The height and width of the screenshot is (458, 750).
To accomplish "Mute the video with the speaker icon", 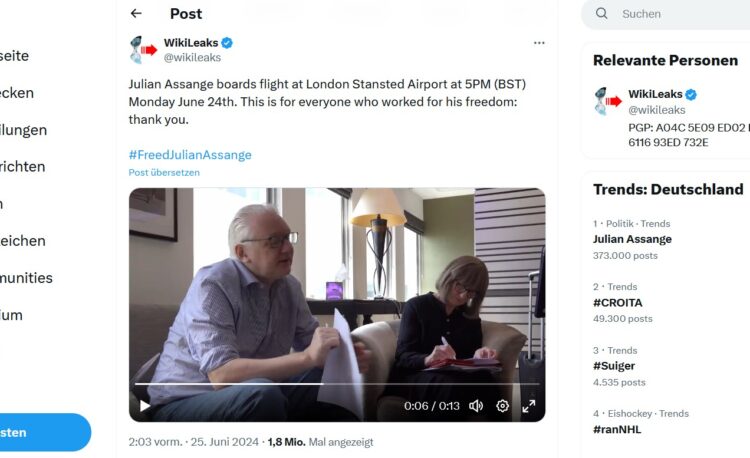I will click(476, 406).
